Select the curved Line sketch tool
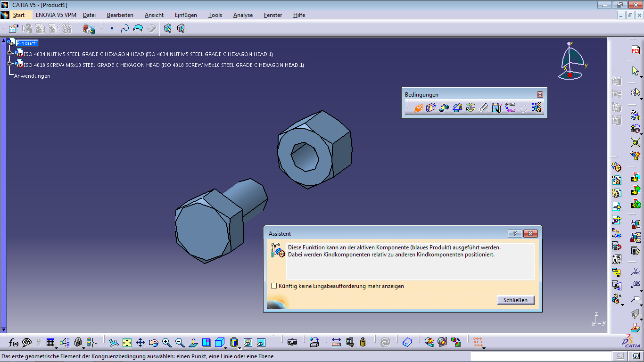644x362 pixels. click(x=124, y=29)
